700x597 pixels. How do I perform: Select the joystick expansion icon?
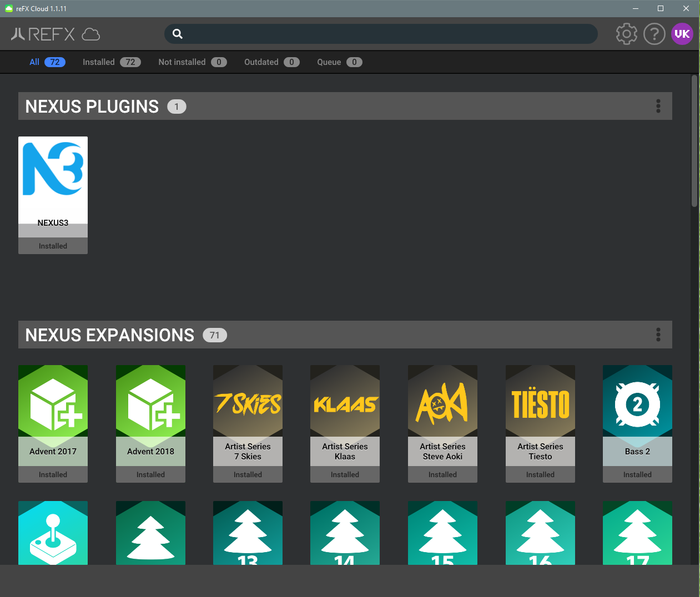[x=53, y=533]
